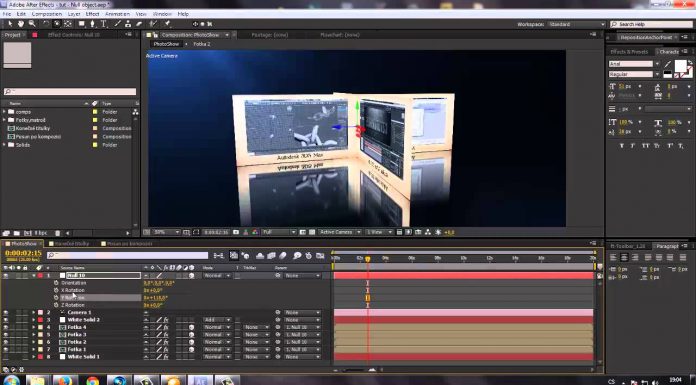Take snapshot in composition viewer

pyautogui.click(x=236, y=232)
